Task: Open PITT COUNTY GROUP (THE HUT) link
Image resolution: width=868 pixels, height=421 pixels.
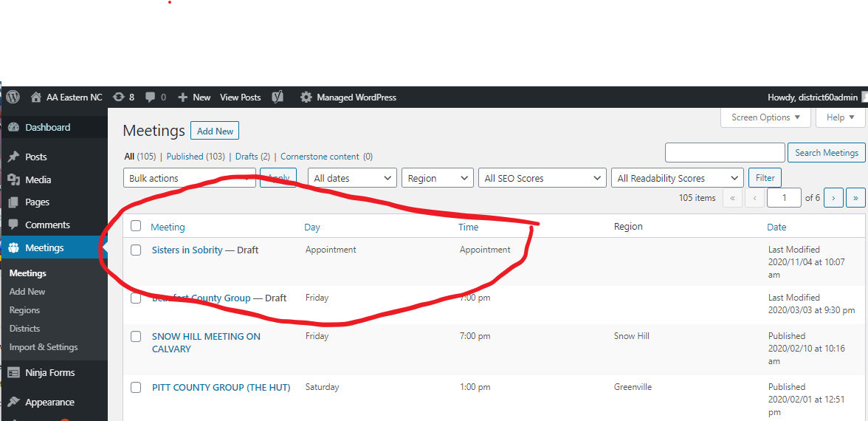Action: [221, 388]
